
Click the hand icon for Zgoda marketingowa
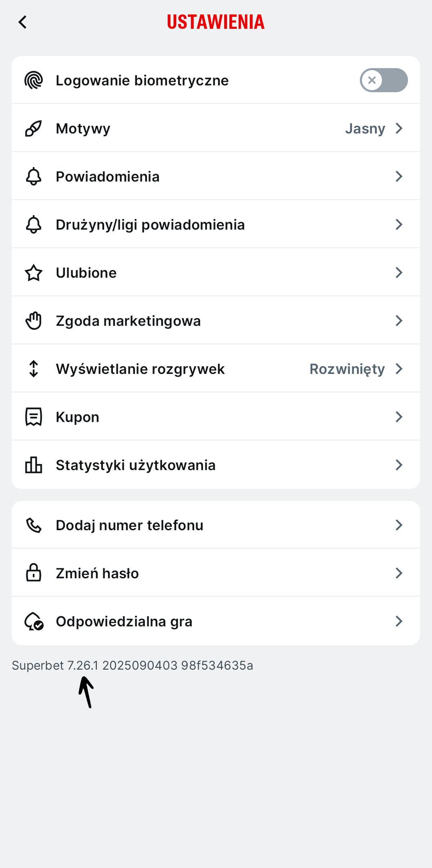(34, 321)
